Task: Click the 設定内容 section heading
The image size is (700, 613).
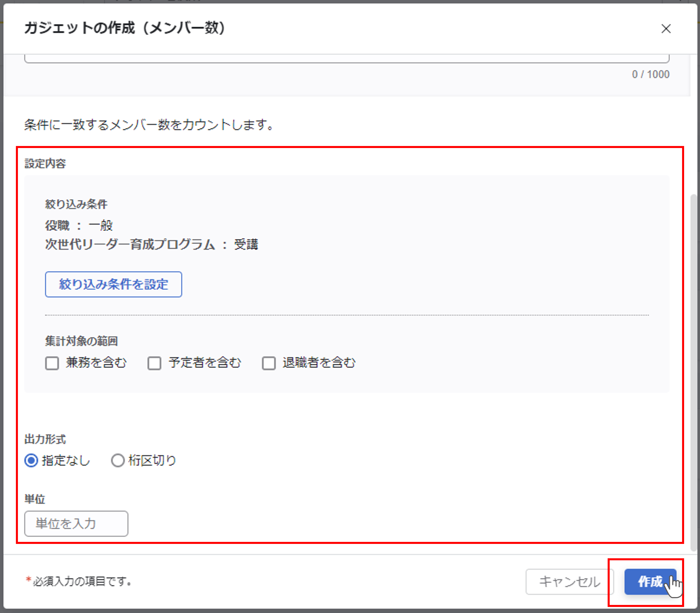Action: click(x=45, y=163)
